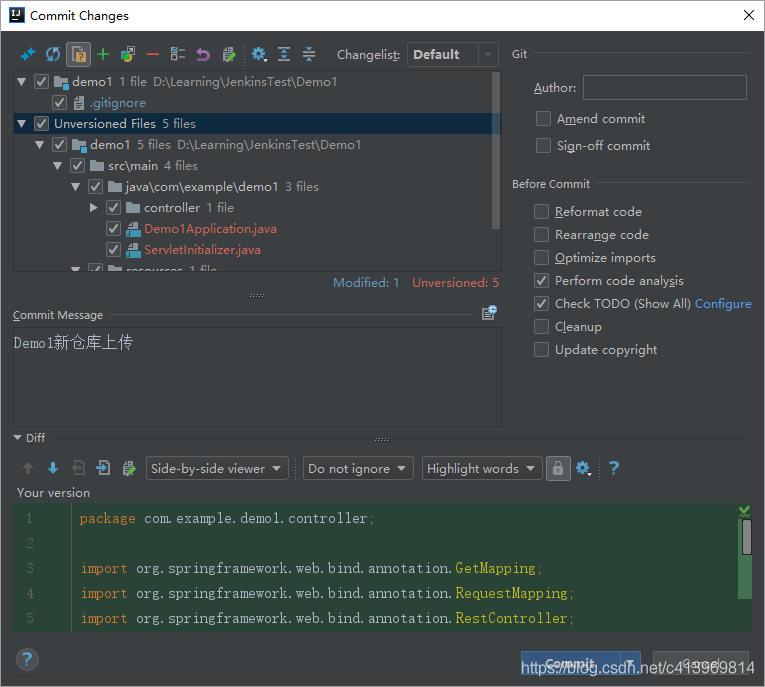Click the IntelliJ logo in title bar

coord(17,15)
